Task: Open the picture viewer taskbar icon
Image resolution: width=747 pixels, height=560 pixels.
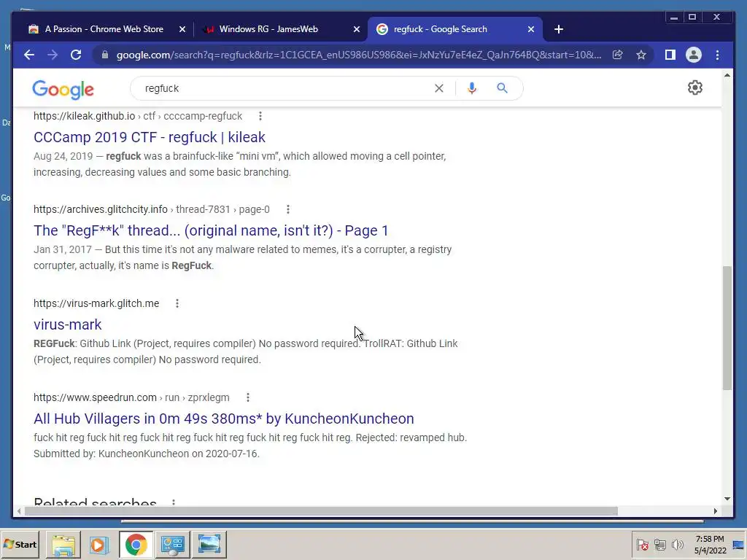Action: tap(209, 544)
